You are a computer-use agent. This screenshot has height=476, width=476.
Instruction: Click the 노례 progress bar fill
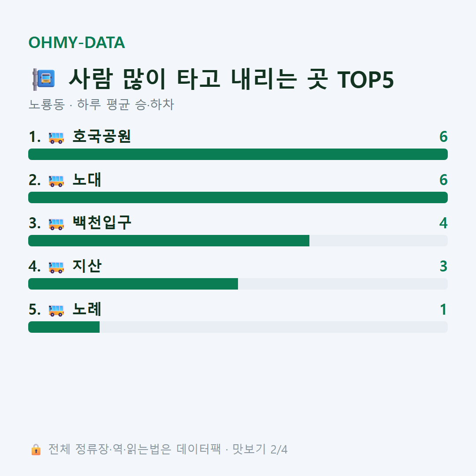coord(64,327)
